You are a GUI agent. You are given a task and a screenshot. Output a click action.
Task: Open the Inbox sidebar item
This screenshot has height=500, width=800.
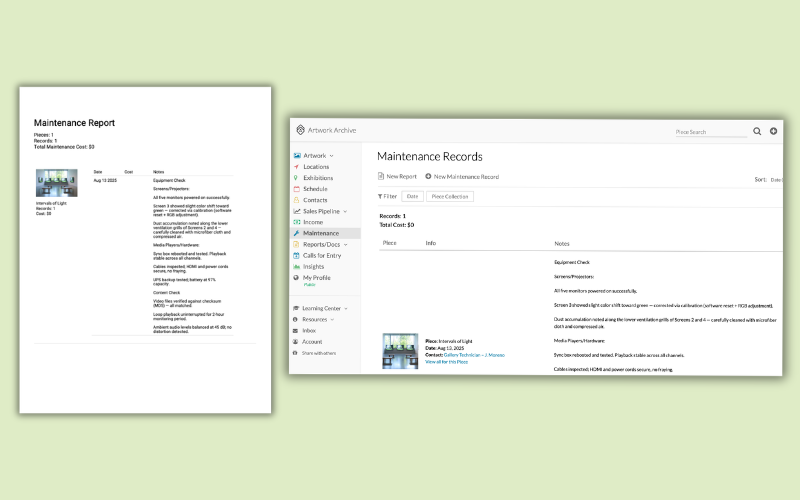pos(312,330)
